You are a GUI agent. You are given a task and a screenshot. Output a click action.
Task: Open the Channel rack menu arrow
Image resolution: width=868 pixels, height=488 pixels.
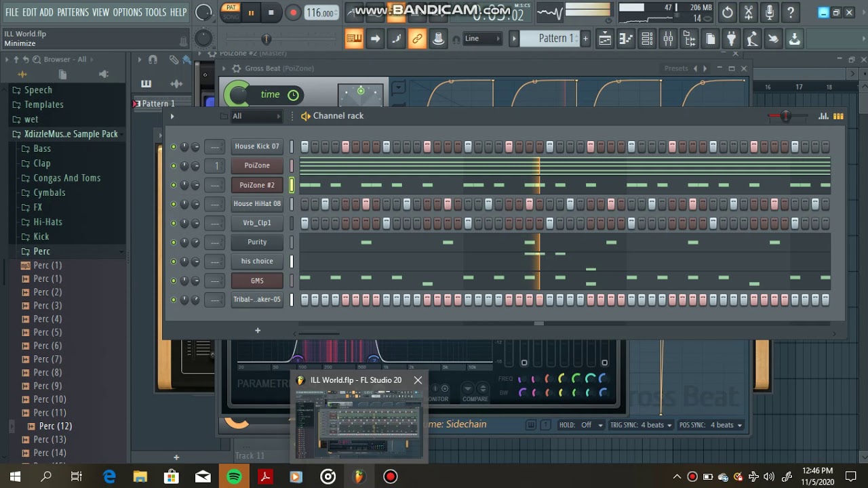(x=172, y=116)
